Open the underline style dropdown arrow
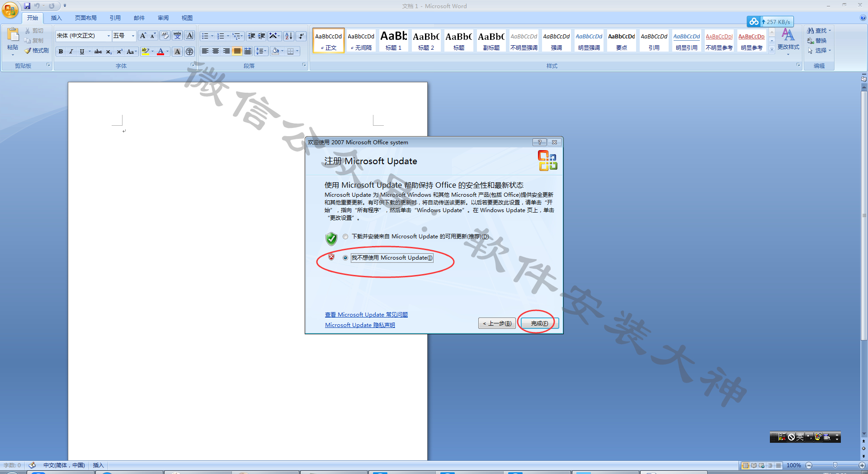Screen dimensions: 868x474 pos(90,52)
